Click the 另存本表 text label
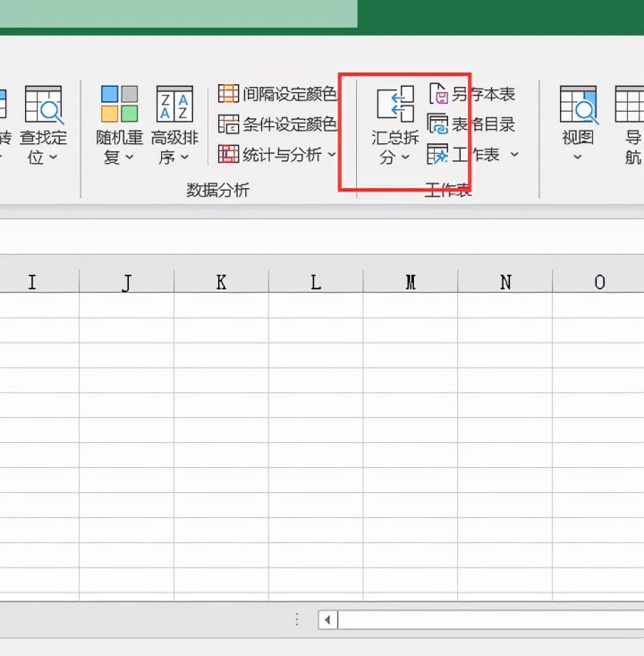644x656 pixels. click(483, 94)
